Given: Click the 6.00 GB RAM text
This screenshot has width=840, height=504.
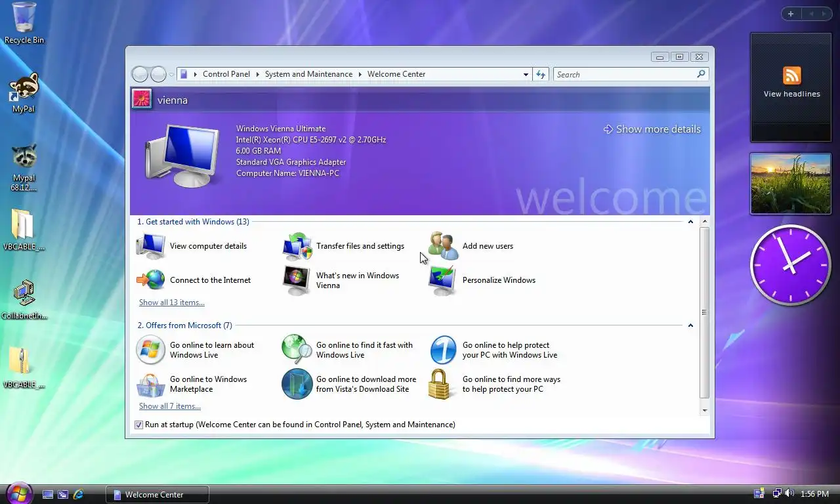Looking at the screenshot, I should coord(259,151).
